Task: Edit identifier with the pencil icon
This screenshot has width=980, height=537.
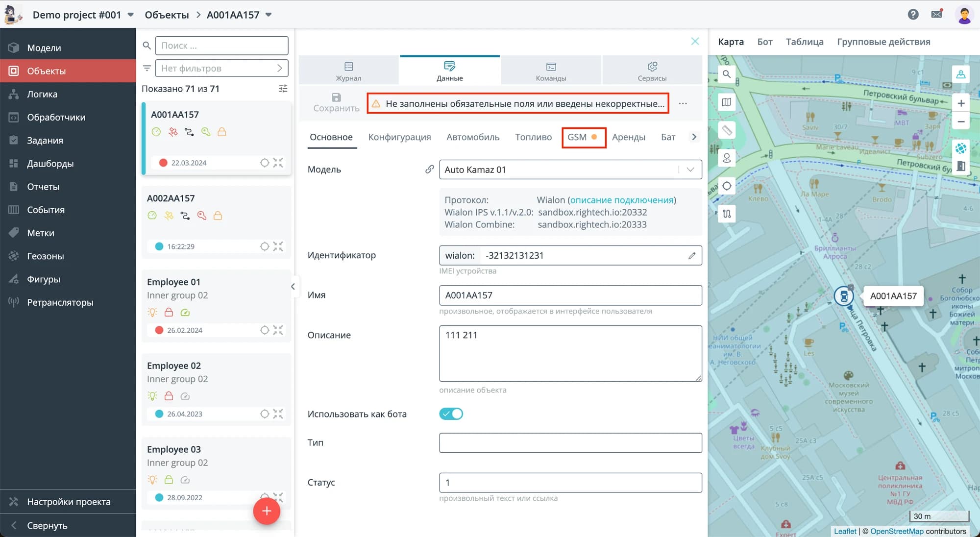Action: point(691,255)
